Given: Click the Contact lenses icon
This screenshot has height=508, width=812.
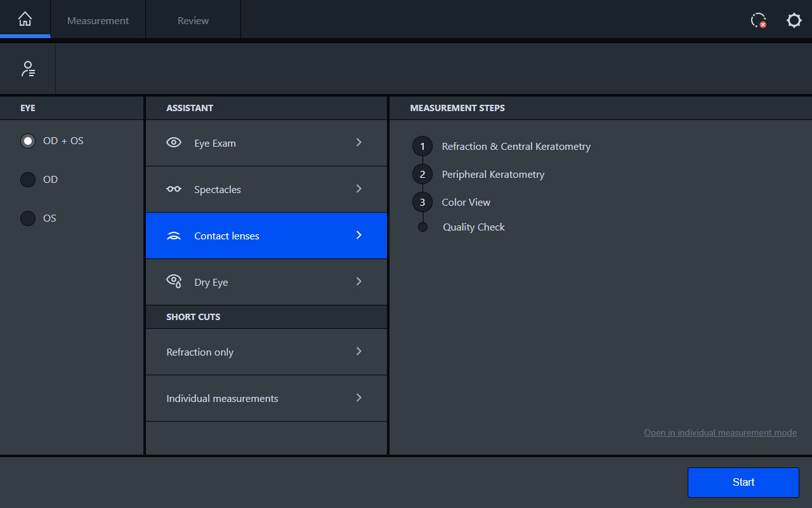Looking at the screenshot, I should 174,236.
